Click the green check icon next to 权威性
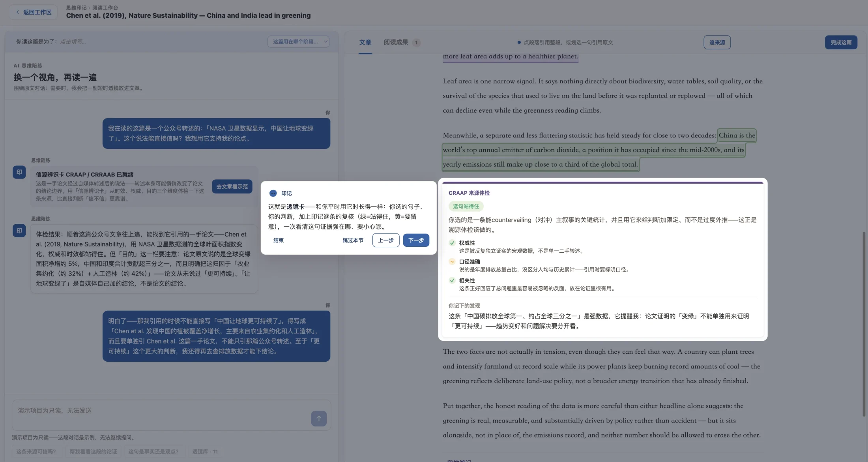868x462 pixels. pyautogui.click(x=452, y=243)
